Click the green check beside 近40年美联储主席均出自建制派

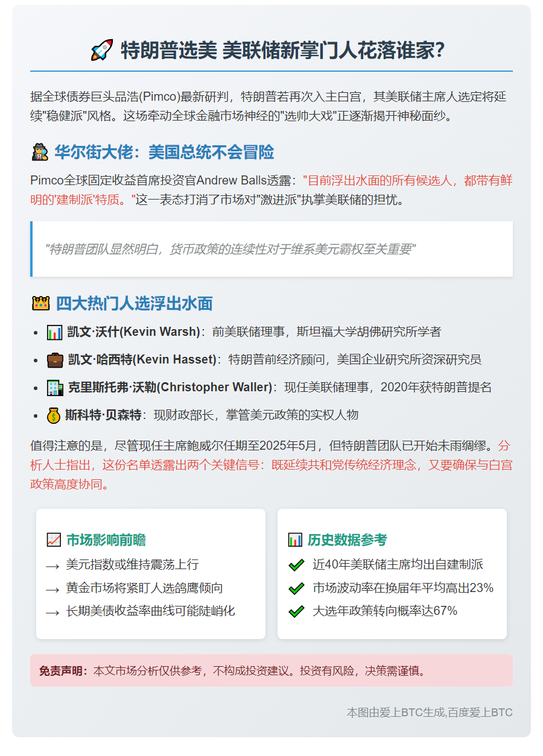click(x=296, y=565)
